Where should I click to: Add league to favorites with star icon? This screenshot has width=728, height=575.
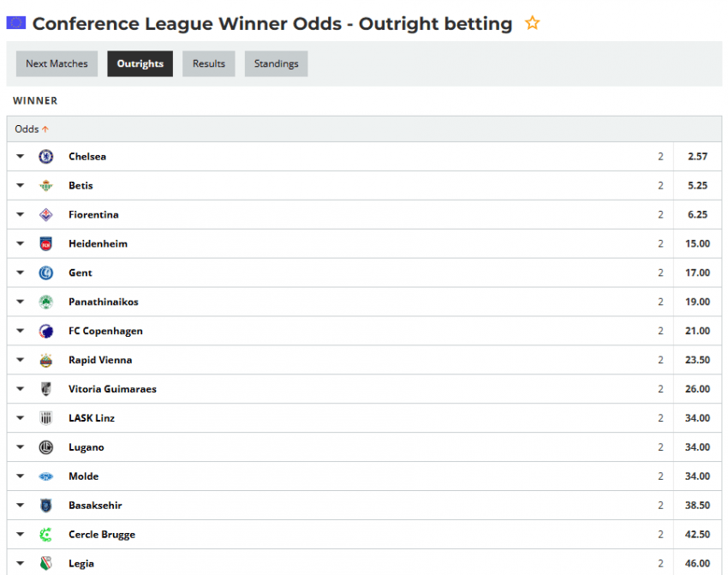coord(532,23)
